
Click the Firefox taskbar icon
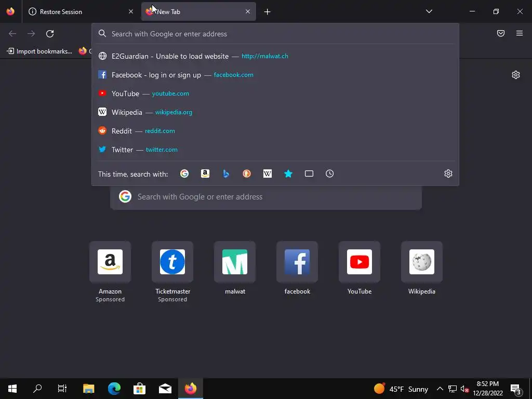[190, 389]
